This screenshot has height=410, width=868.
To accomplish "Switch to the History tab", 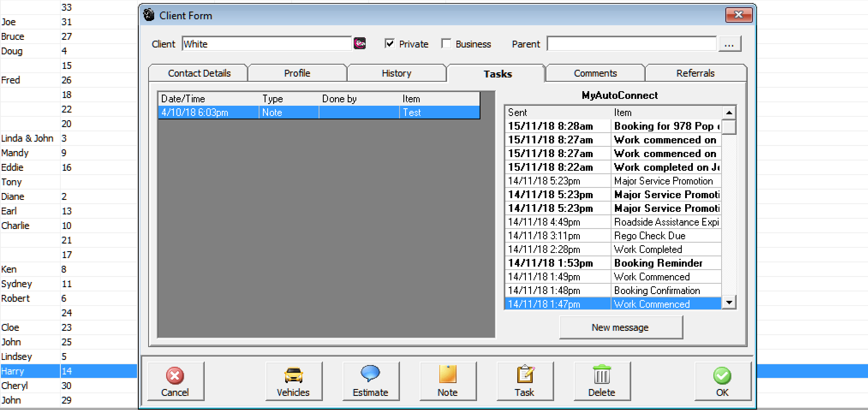I will (x=397, y=73).
